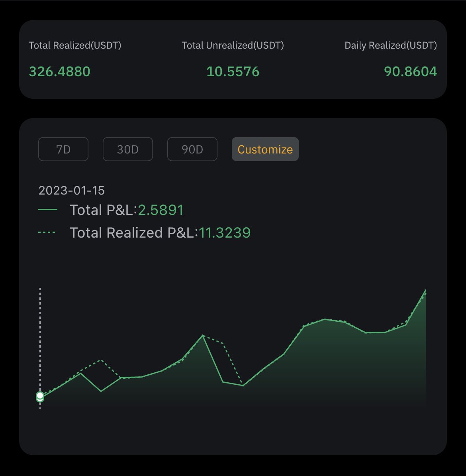Screen dimensions: 466x476
Task: Click the dashed line legend for Realized P&L
Action: [47, 232]
